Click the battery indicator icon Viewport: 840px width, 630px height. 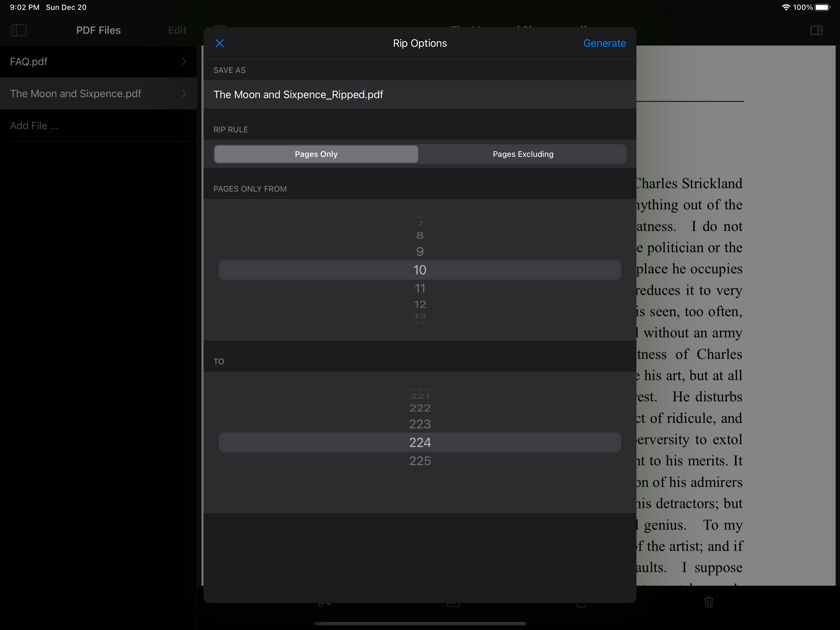(822, 7)
